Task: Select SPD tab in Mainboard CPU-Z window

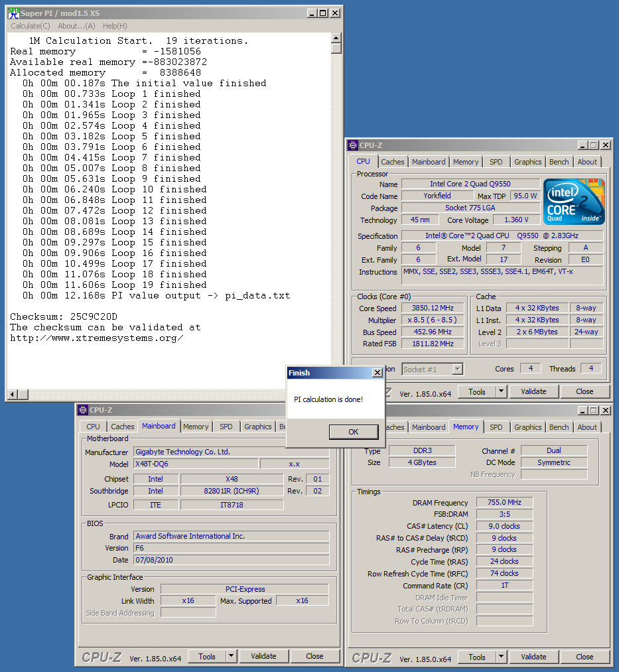Action: [x=226, y=427]
